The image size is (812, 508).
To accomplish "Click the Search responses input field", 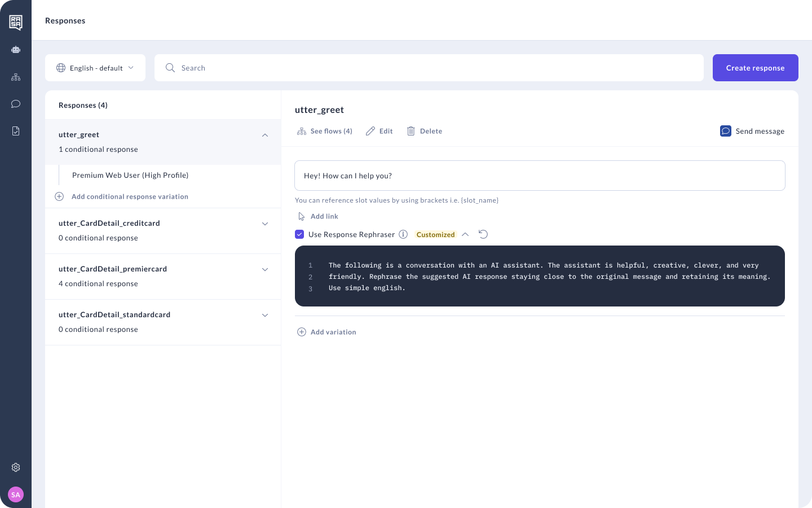I will point(429,68).
